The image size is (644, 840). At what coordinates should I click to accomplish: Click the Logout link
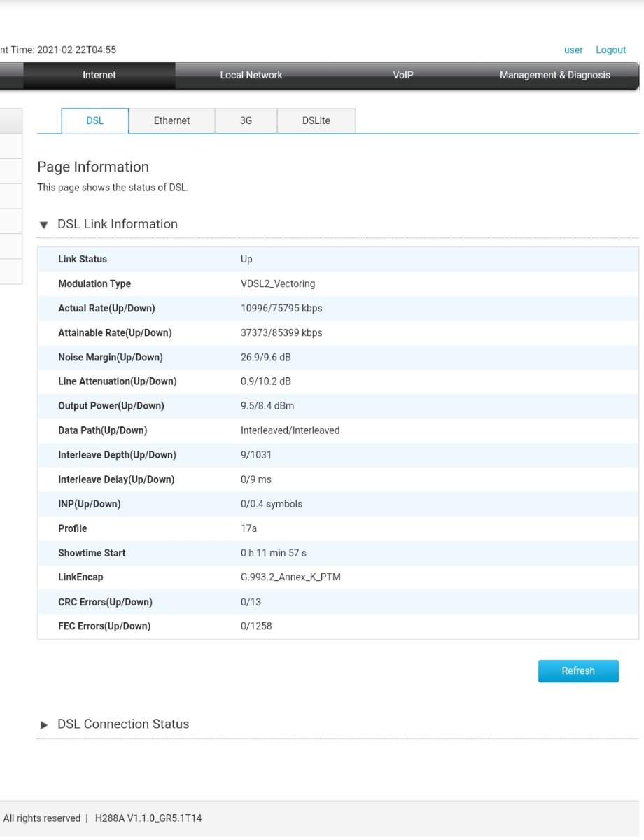[x=610, y=50]
